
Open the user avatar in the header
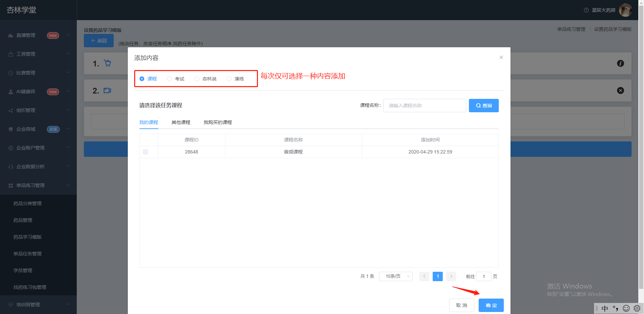(626, 10)
